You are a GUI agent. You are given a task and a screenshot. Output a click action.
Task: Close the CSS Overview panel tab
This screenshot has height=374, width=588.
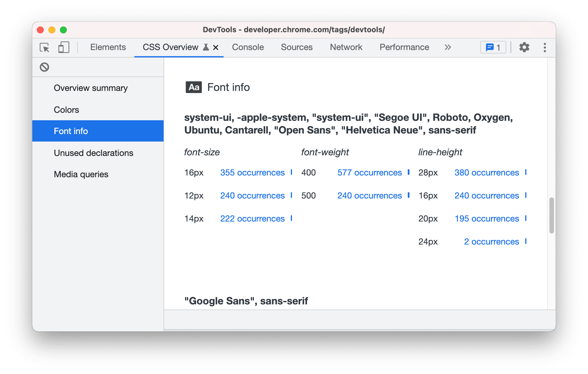pos(217,47)
